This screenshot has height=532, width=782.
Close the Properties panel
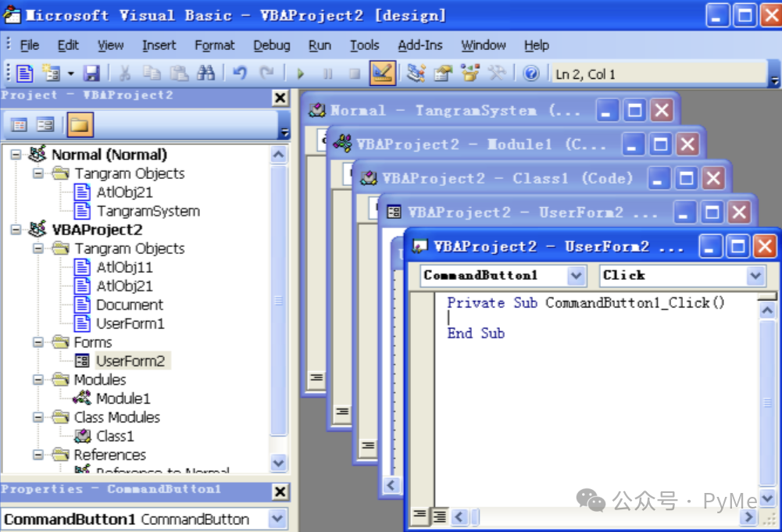tap(280, 491)
